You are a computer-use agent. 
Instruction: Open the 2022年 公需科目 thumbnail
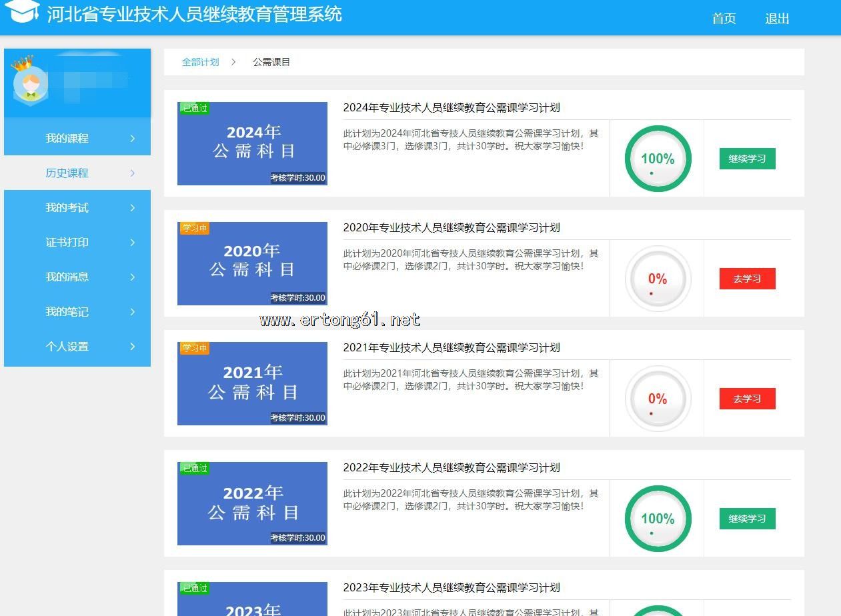tap(252, 503)
